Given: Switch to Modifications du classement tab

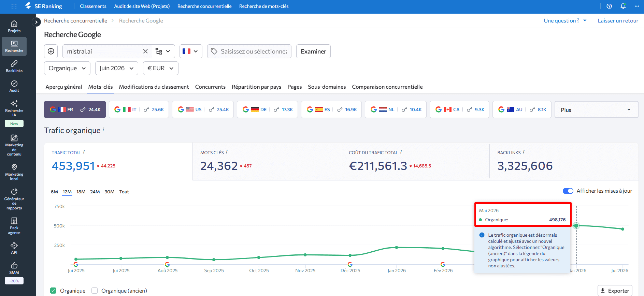Looking at the screenshot, I should pyautogui.click(x=154, y=87).
